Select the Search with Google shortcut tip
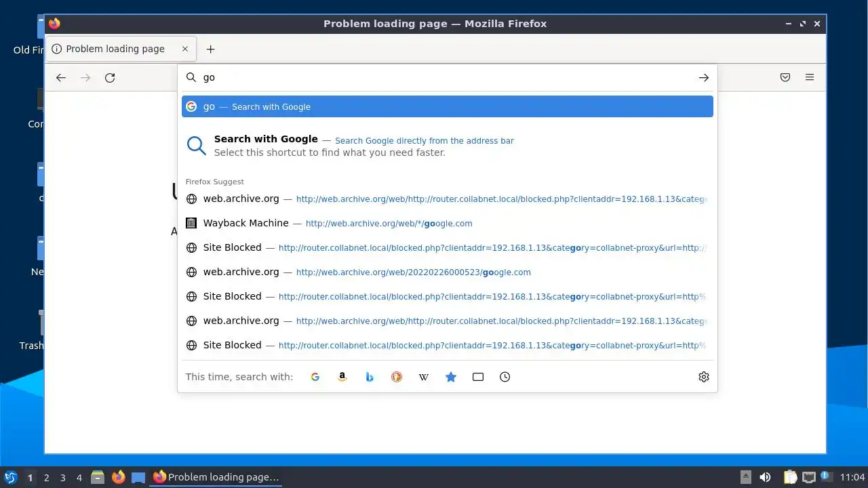This screenshot has height=488, width=868. pos(448,145)
